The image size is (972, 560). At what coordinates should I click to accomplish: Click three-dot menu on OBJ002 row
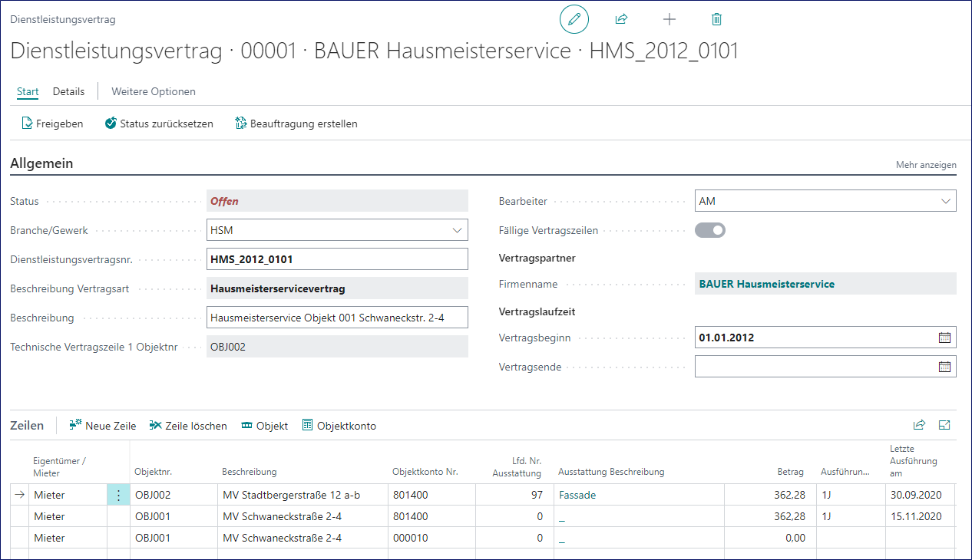(x=118, y=496)
